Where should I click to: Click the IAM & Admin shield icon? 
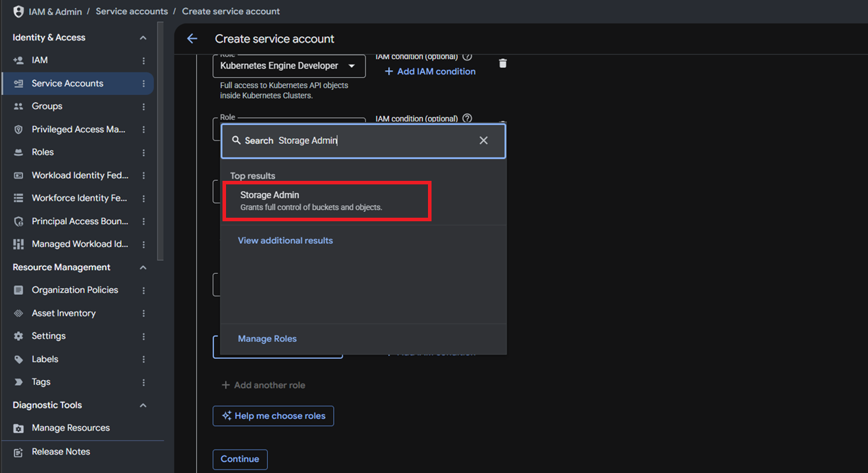click(x=18, y=11)
